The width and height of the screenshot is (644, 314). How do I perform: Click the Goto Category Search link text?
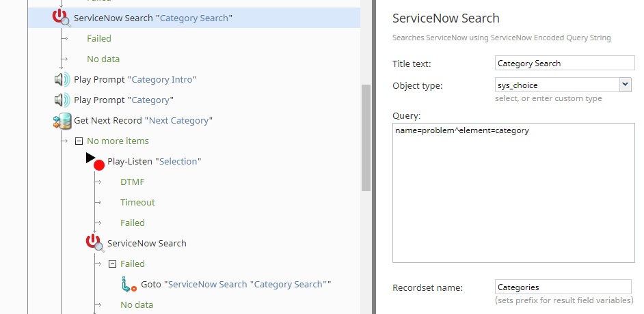point(247,285)
